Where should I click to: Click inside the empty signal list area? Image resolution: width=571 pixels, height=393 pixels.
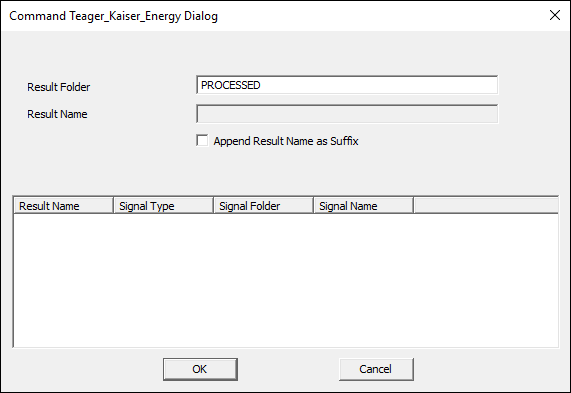[x=286, y=280]
